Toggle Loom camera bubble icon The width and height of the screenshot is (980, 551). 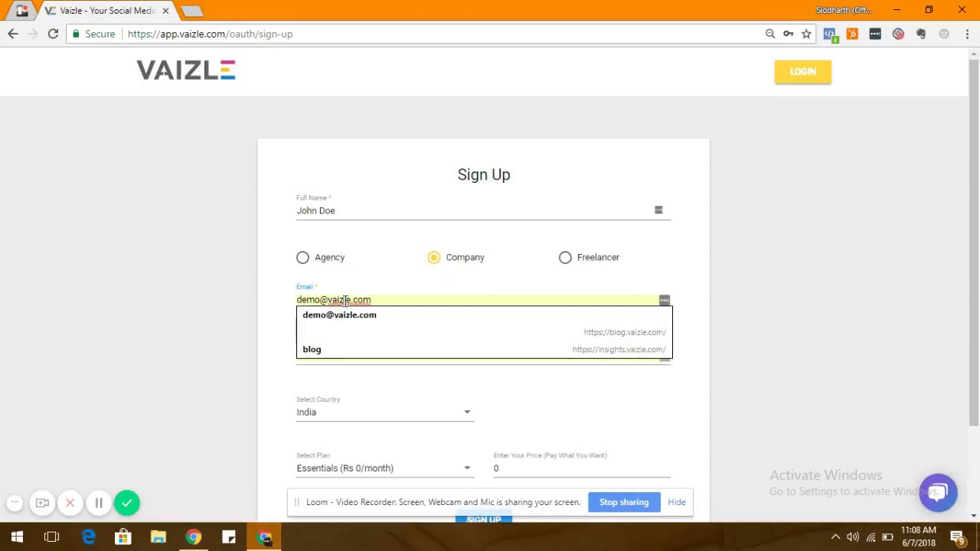tap(42, 503)
